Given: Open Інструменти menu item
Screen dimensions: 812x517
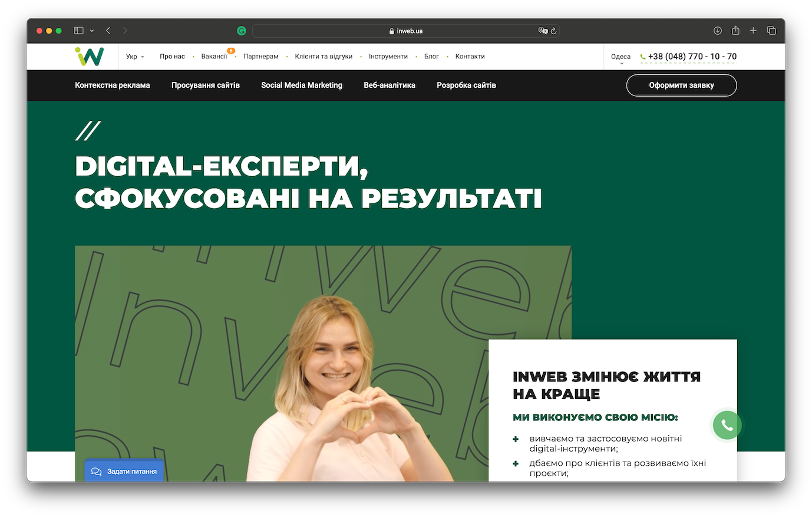Looking at the screenshot, I should click(388, 57).
